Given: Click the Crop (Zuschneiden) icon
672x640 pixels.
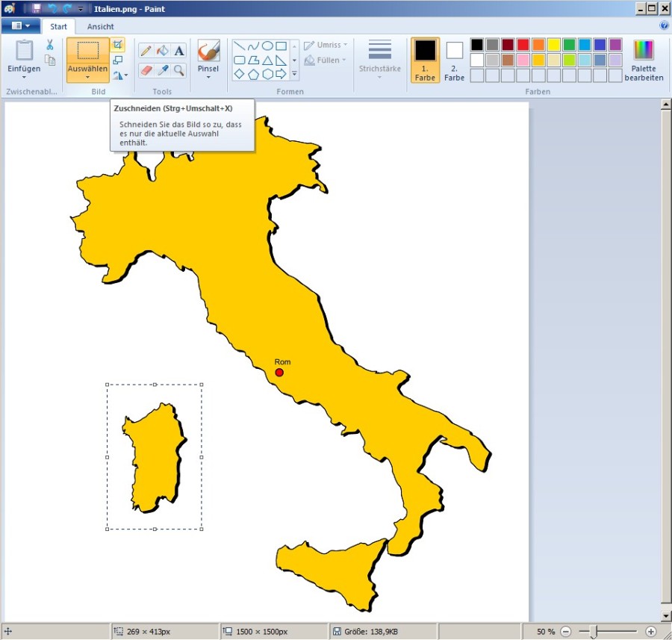Looking at the screenshot, I should pyautogui.click(x=117, y=45).
